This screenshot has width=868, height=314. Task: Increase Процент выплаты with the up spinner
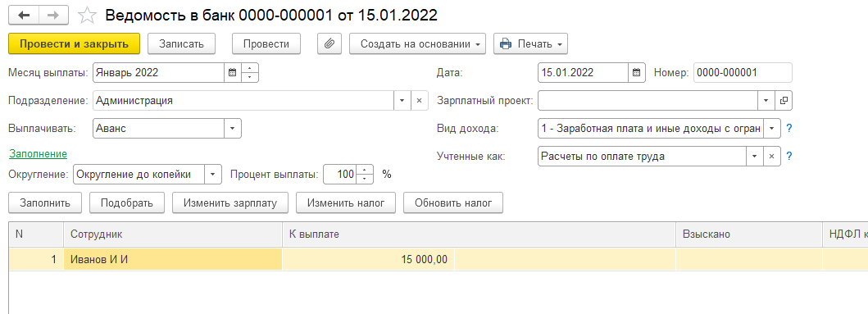pyautogui.click(x=366, y=170)
